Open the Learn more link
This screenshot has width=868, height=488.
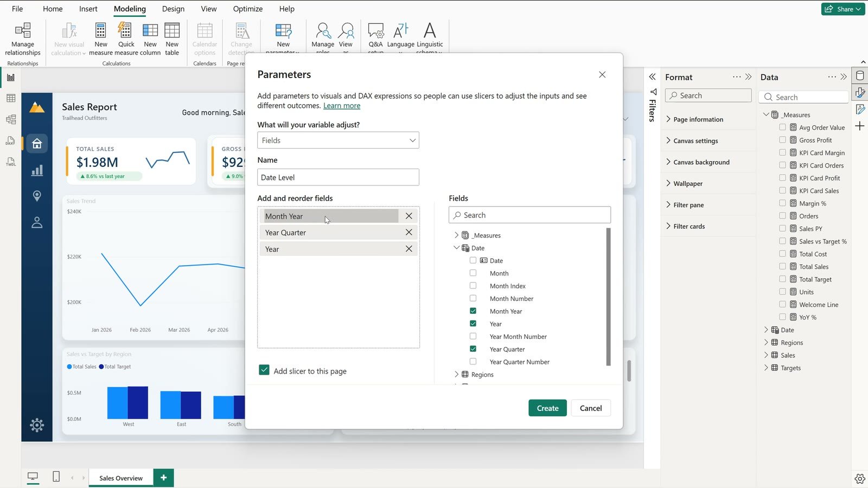(342, 106)
